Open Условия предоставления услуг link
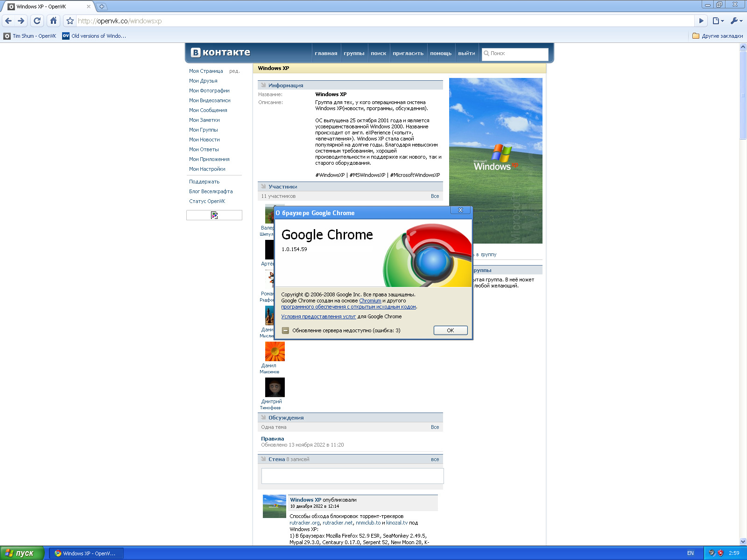747x560 pixels. (318, 316)
